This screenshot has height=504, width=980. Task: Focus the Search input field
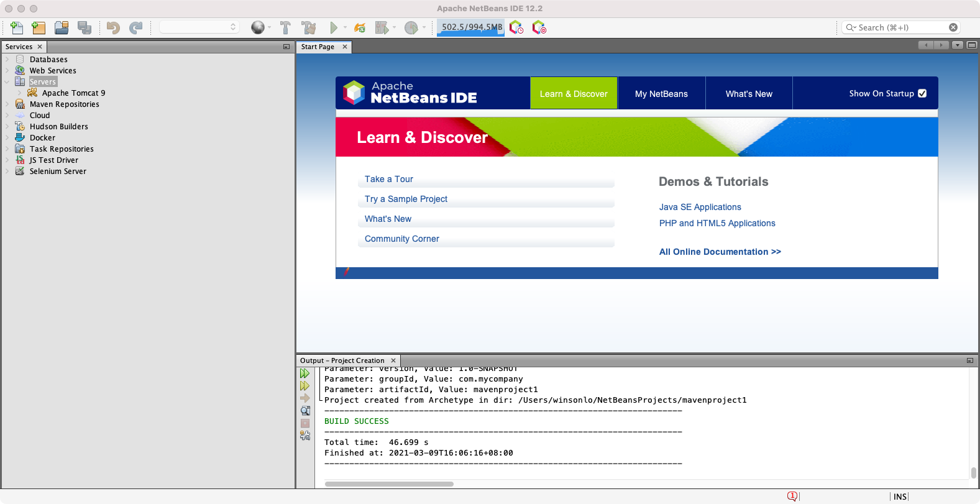coord(901,27)
